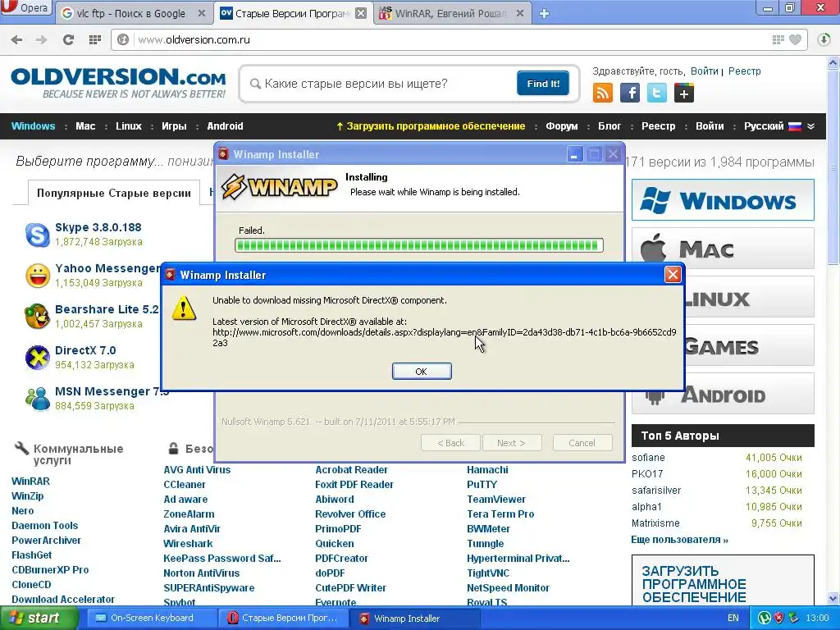Open the Wireshark link

pyautogui.click(x=188, y=543)
